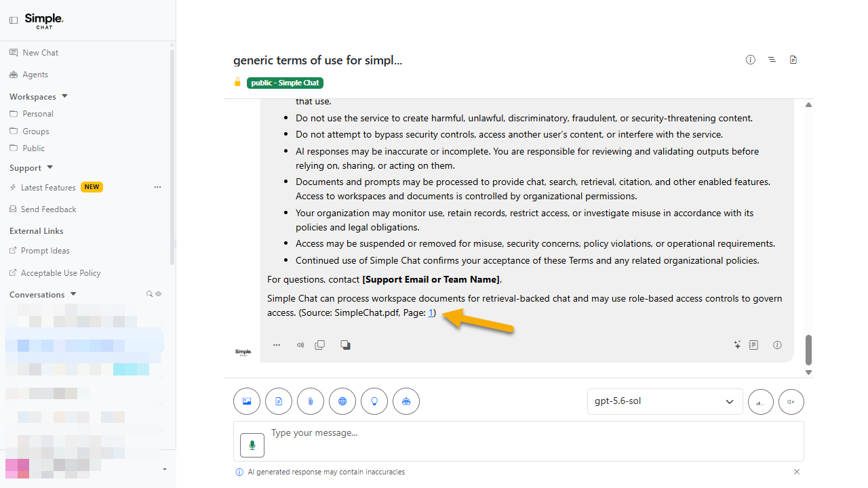
Task: Open the list-style icon in chat header
Action: tap(772, 60)
